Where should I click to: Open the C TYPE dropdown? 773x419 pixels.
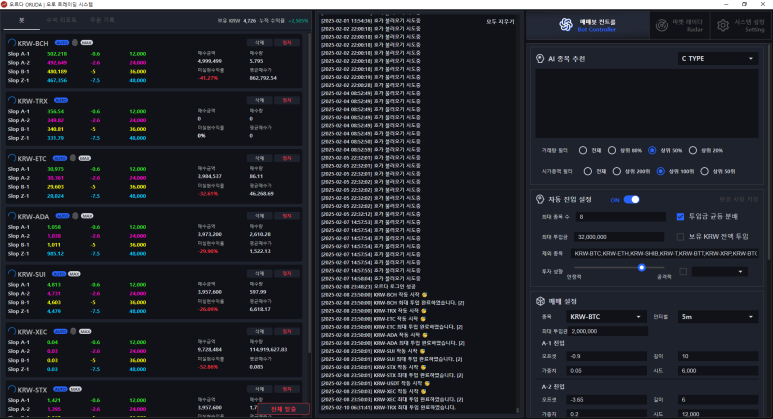(x=717, y=59)
